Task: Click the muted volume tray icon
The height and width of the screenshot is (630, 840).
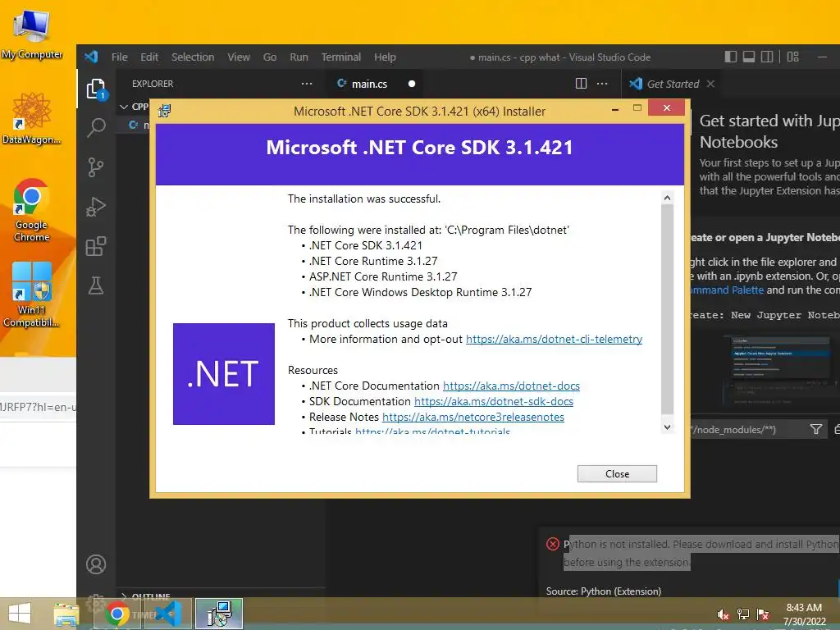Action: (723, 614)
